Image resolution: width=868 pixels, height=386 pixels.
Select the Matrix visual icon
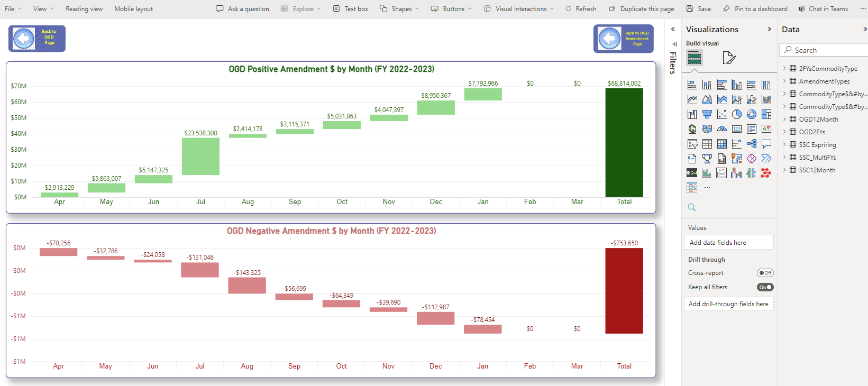coord(721,144)
